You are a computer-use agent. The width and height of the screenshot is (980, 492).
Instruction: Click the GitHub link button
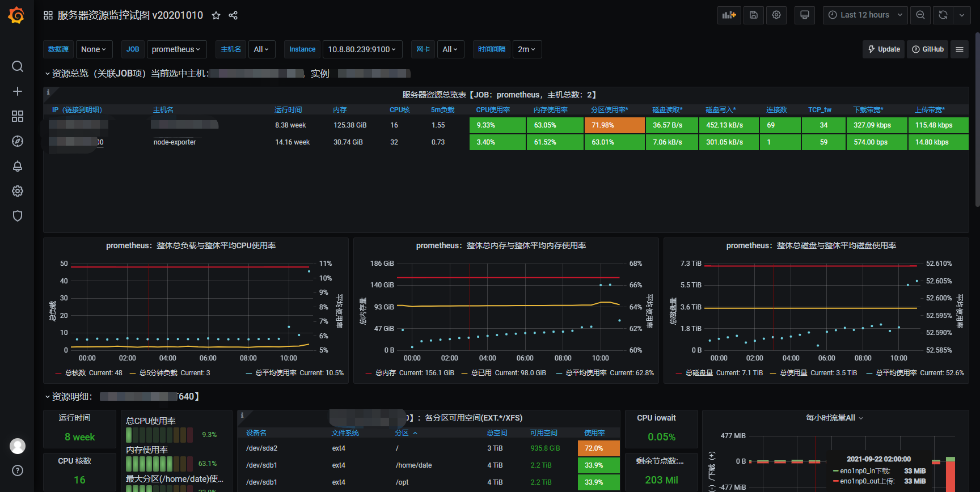coord(928,49)
